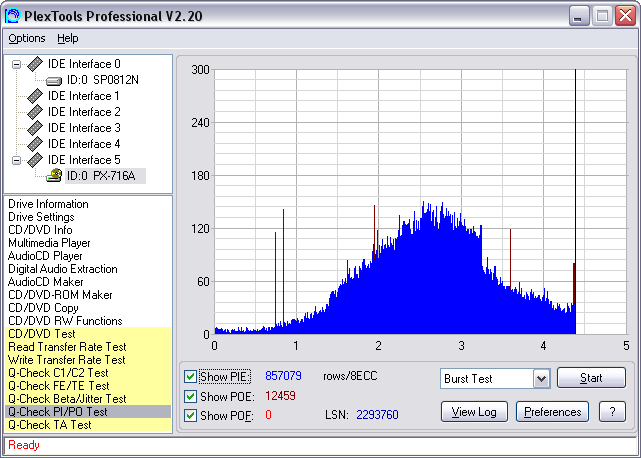Screen dimensions: 641x458
Task: Click the LSN value 2293760
Action: [377, 415]
